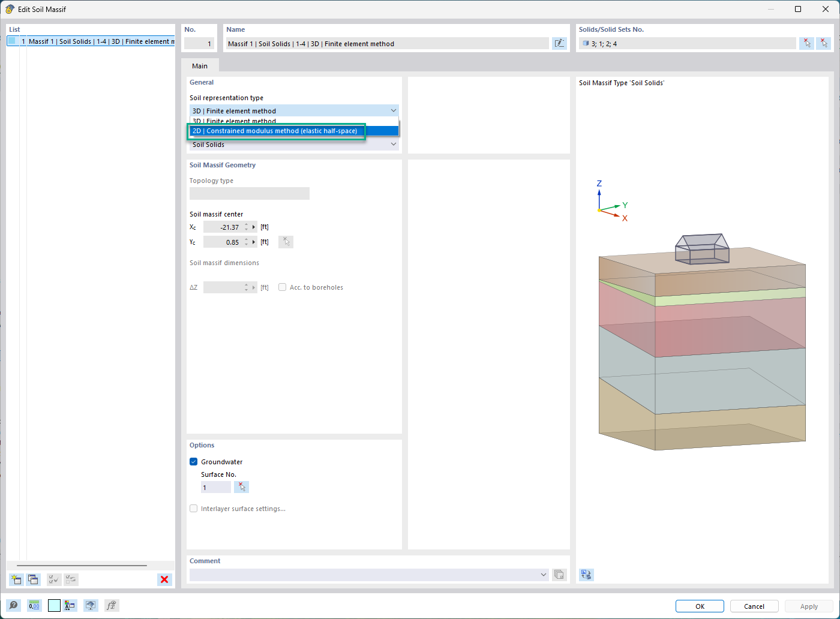Open units and decimal places settings

coord(34,605)
